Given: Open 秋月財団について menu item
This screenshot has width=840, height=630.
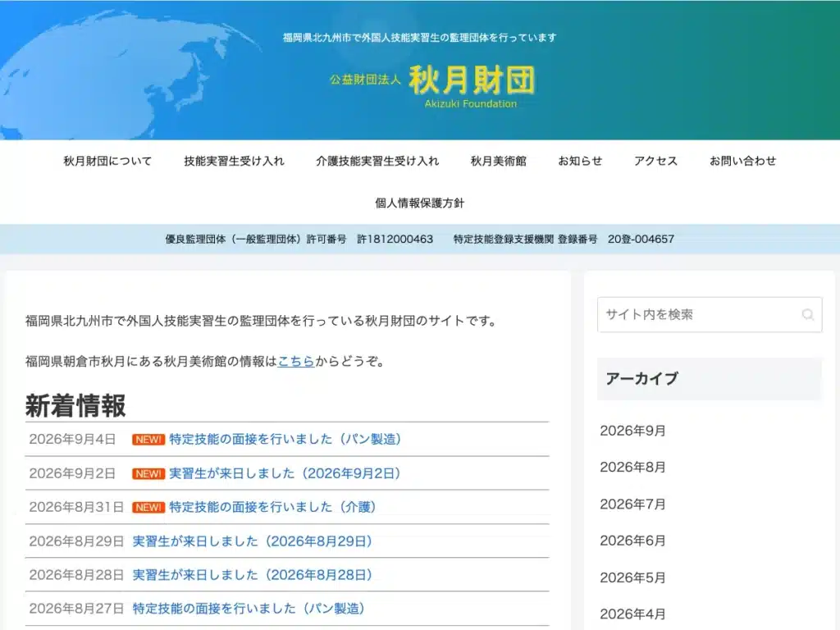Looking at the screenshot, I should pyautogui.click(x=107, y=161).
